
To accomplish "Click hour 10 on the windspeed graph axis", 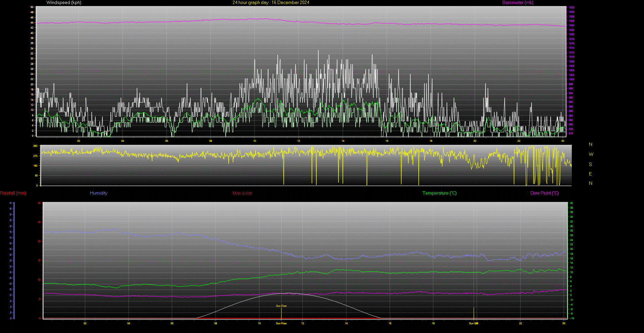I will (x=255, y=141).
